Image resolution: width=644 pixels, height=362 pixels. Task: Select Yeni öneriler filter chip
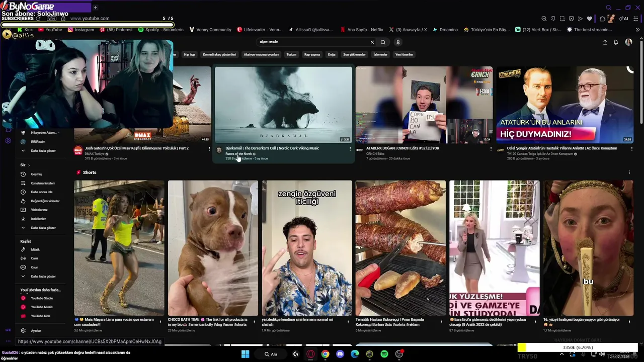(404, 54)
